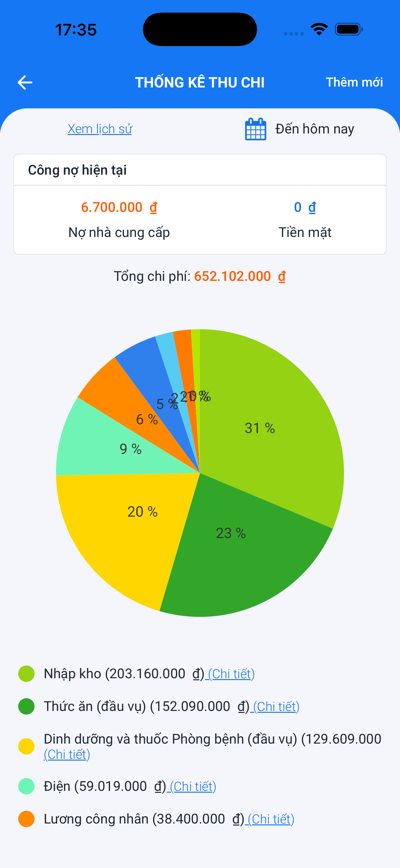The width and height of the screenshot is (400, 868).
Task: Tap the Wi-Fi status icon
Action: (319, 29)
